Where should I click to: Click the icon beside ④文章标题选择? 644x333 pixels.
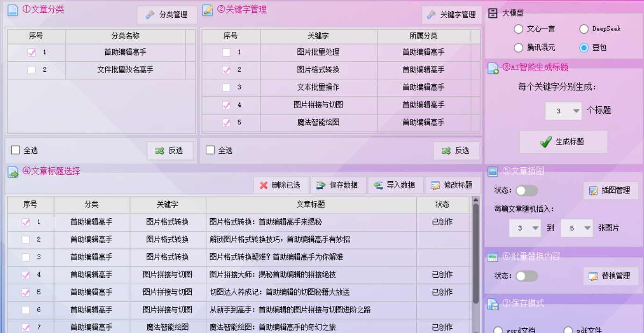click(x=13, y=172)
